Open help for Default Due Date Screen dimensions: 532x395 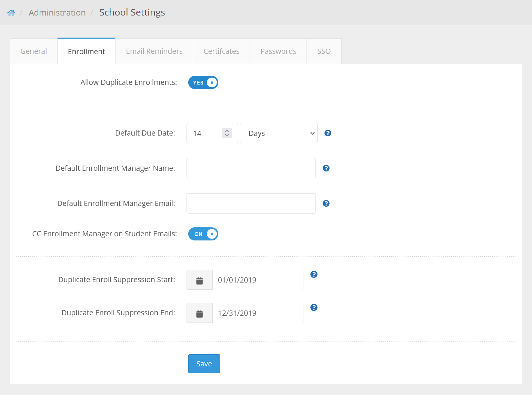click(x=328, y=133)
